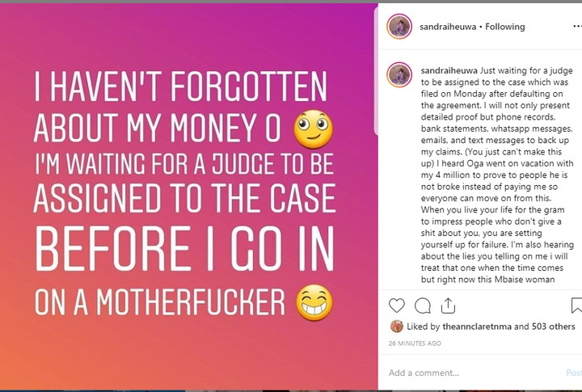
Task: Save the post with the bookmark icon
Action: pos(576,306)
